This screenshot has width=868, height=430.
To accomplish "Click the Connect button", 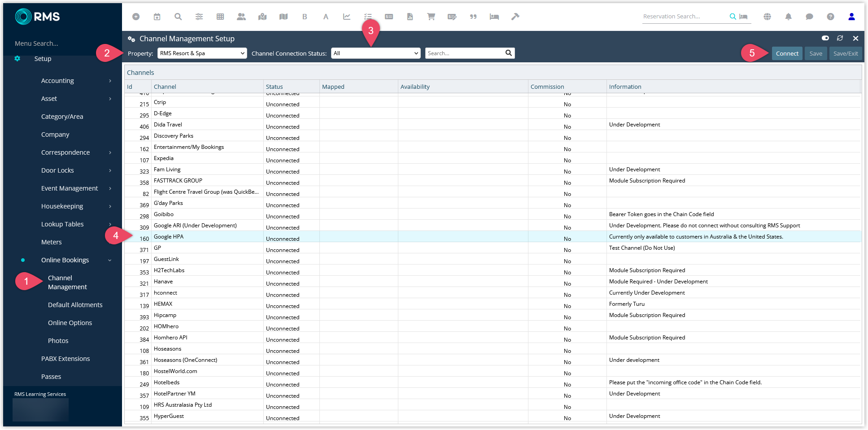I will (787, 53).
